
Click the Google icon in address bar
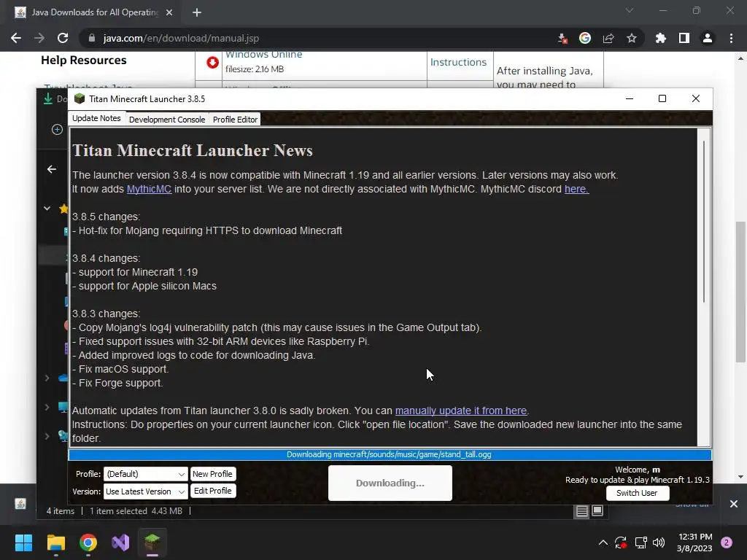(x=585, y=38)
